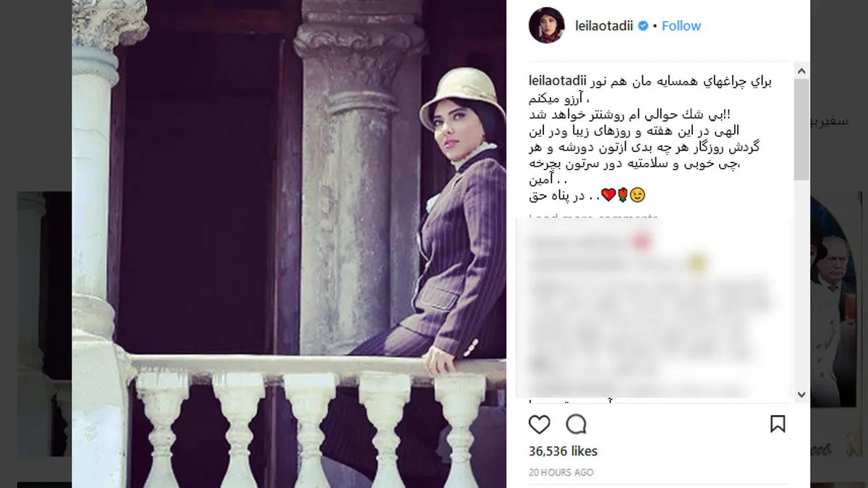Follow the leilaotadii account
868x488 pixels.
[681, 26]
